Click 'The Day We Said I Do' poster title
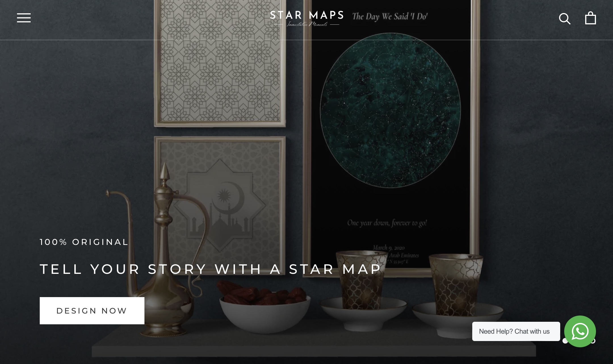This screenshot has height=364, width=613. (x=390, y=16)
